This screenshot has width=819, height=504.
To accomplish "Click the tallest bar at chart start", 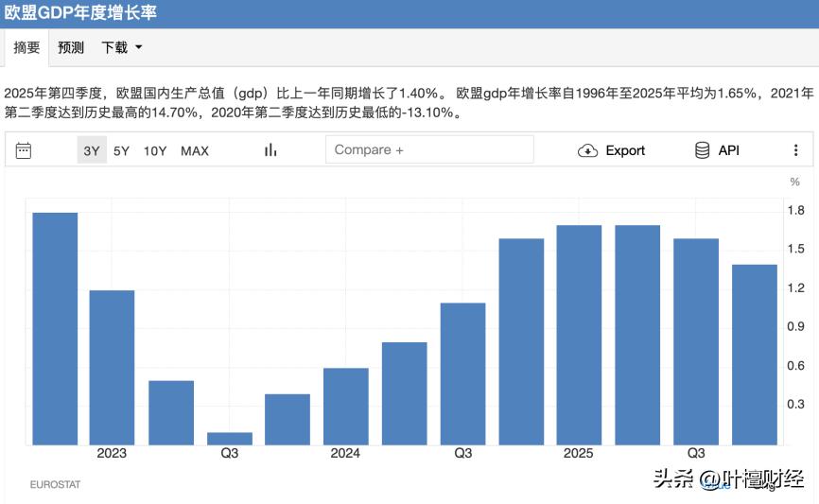I will (x=55, y=328).
